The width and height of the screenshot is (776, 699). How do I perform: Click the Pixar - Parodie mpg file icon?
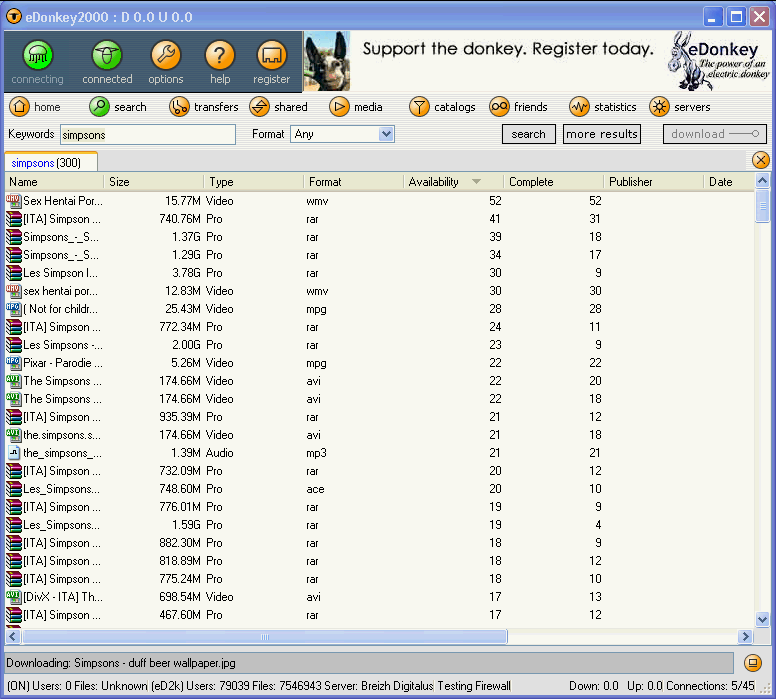pos(13,363)
